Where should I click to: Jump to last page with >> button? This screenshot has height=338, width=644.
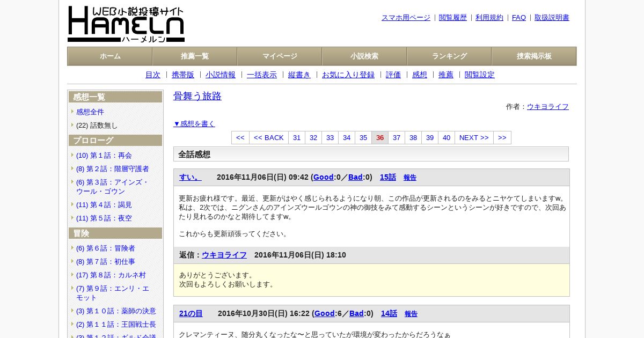(502, 137)
